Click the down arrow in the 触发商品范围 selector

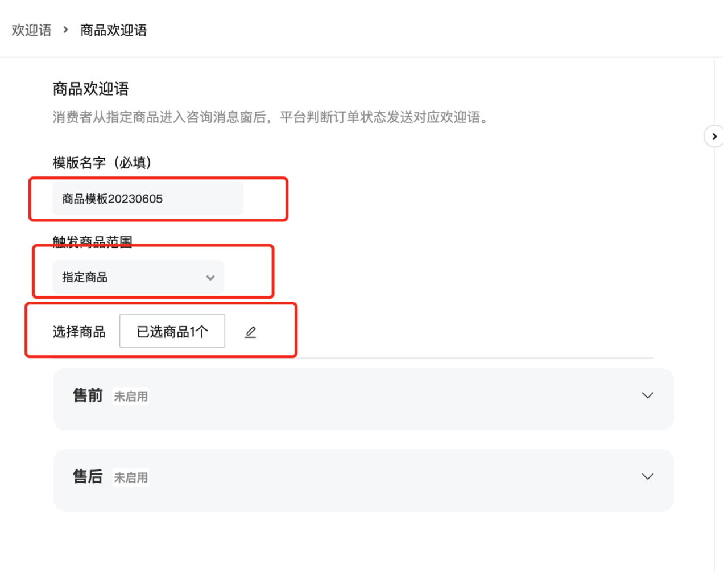click(210, 278)
